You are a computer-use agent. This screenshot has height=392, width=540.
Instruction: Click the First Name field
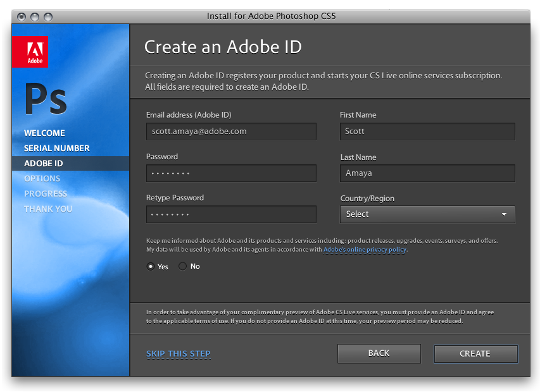click(427, 132)
